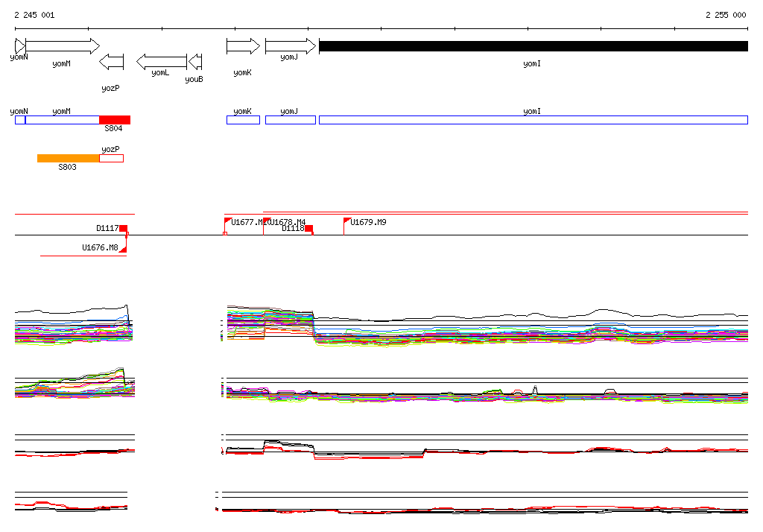This screenshot has height=532, width=763.
Task: Click the yomI label under black bar
Action: (532, 64)
